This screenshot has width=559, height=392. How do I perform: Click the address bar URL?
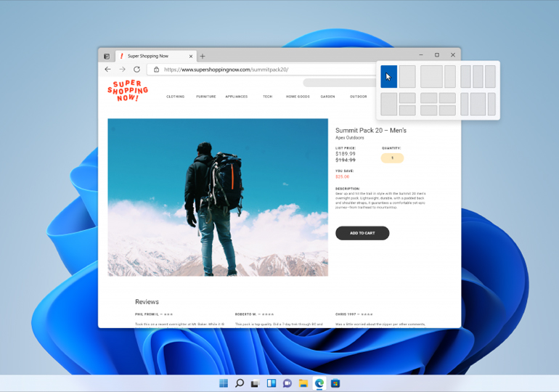pos(225,70)
